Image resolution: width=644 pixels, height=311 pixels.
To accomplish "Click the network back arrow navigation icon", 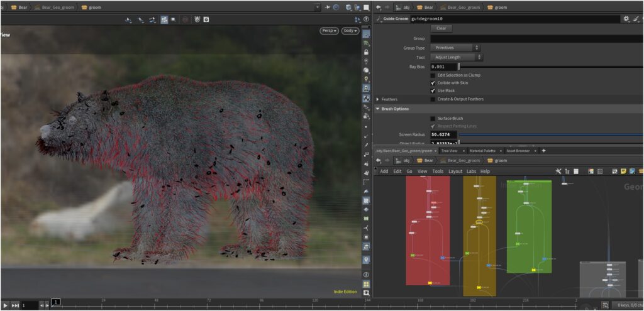I will (378, 160).
